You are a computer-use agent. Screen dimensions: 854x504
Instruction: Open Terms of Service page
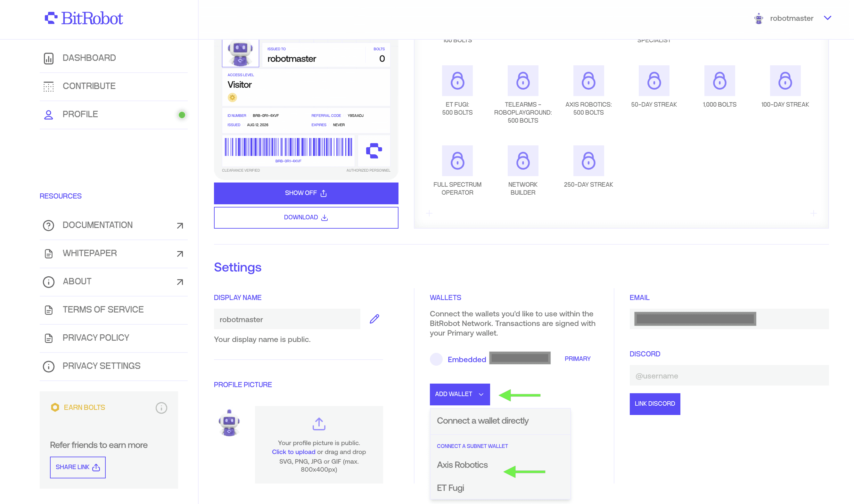(x=113, y=310)
